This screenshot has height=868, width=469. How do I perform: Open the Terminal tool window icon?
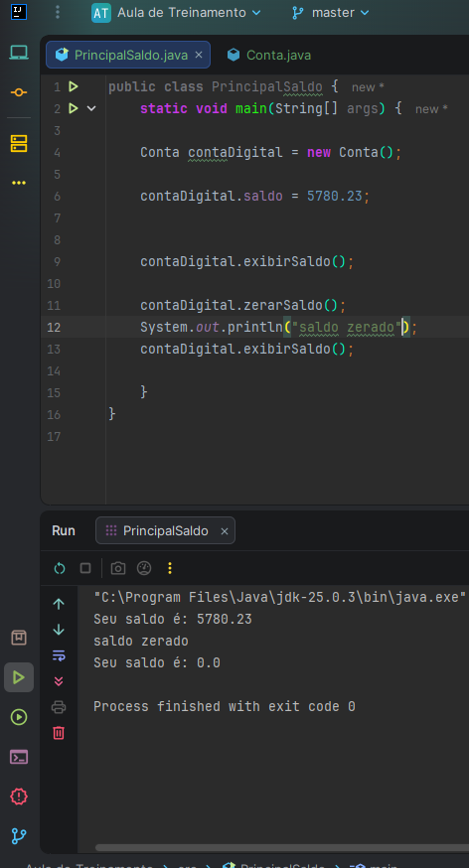point(19,757)
